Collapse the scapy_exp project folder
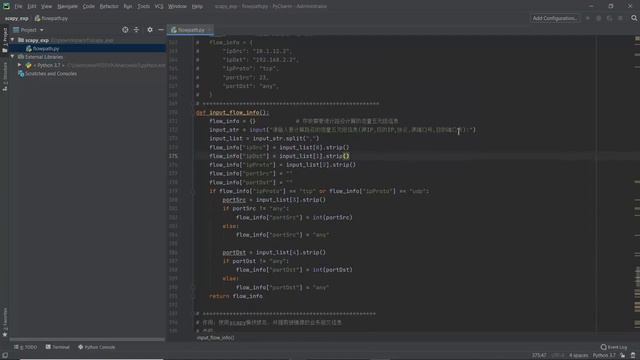This screenshot has width=640, height=360. tap(12, 40)
